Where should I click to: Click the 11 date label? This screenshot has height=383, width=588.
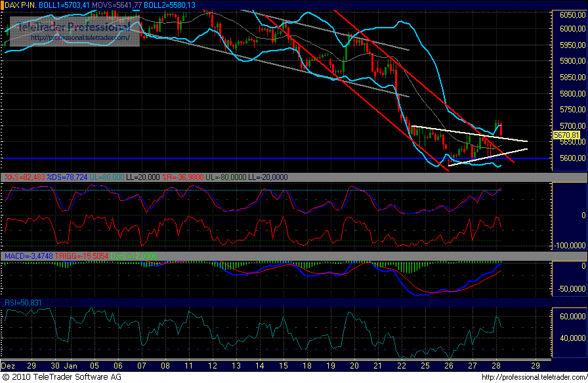188,366
